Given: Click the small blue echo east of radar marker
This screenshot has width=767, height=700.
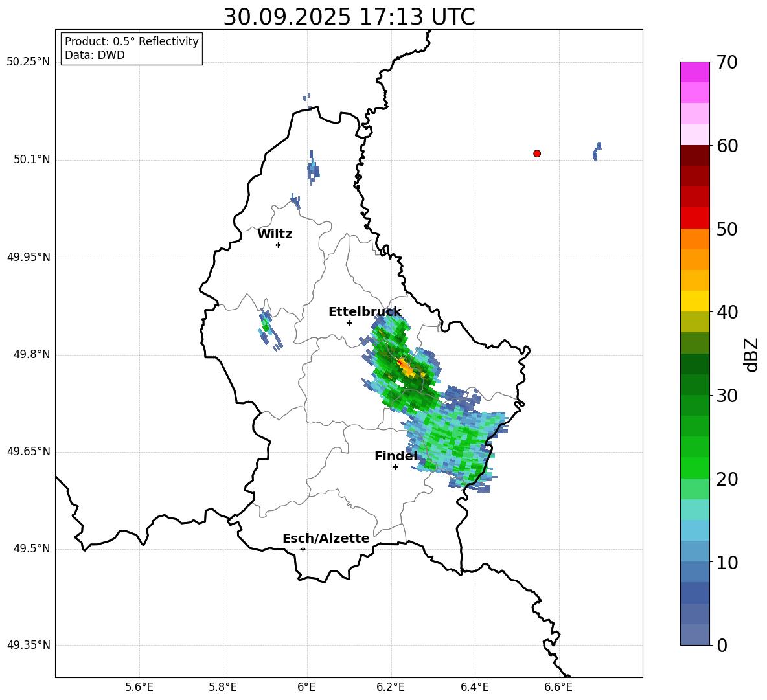Looking at the screenshot, I should [596, 151].
